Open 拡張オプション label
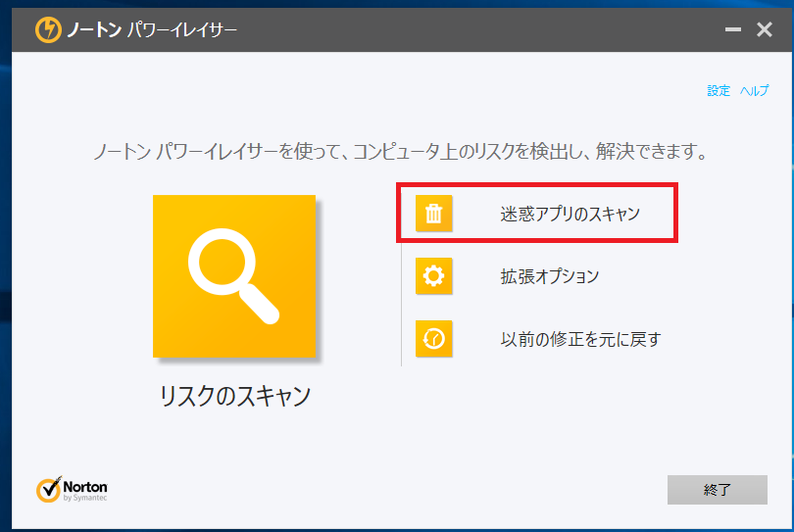Viewport: 794px width, 532px height. [x=550, y=276]
